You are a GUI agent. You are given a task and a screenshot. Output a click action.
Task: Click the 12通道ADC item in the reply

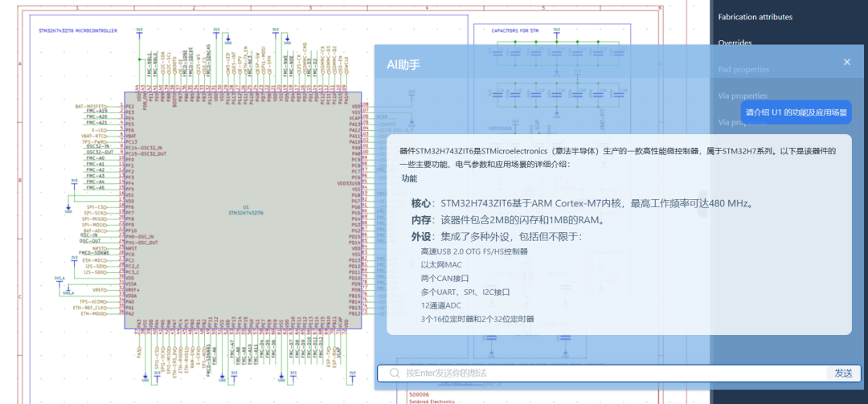click(x=440, y=305)
